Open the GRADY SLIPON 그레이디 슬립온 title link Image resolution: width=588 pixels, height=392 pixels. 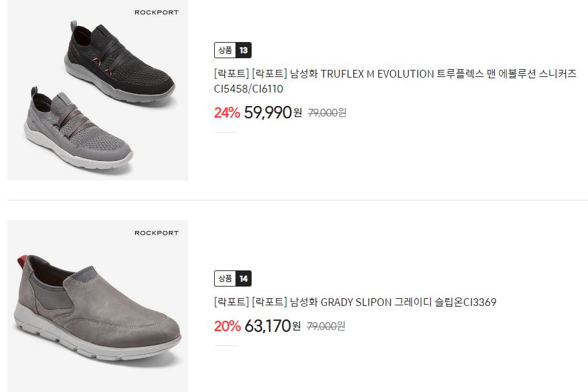[x=355, y=302]
